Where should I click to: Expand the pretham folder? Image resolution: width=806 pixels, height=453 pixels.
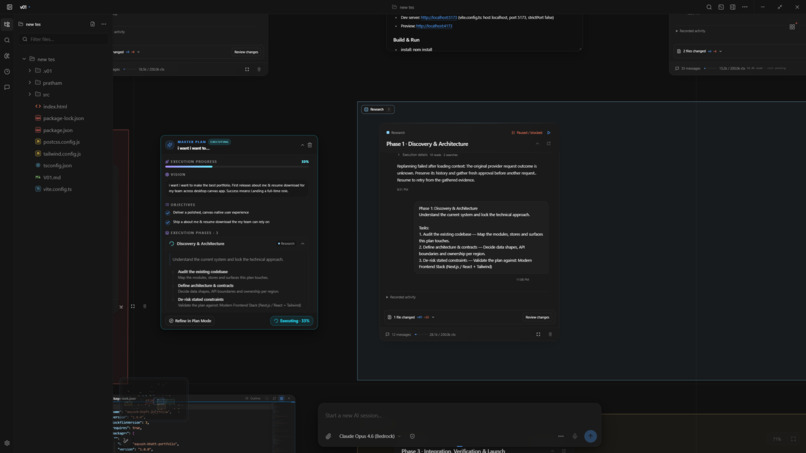click(30, 83)
